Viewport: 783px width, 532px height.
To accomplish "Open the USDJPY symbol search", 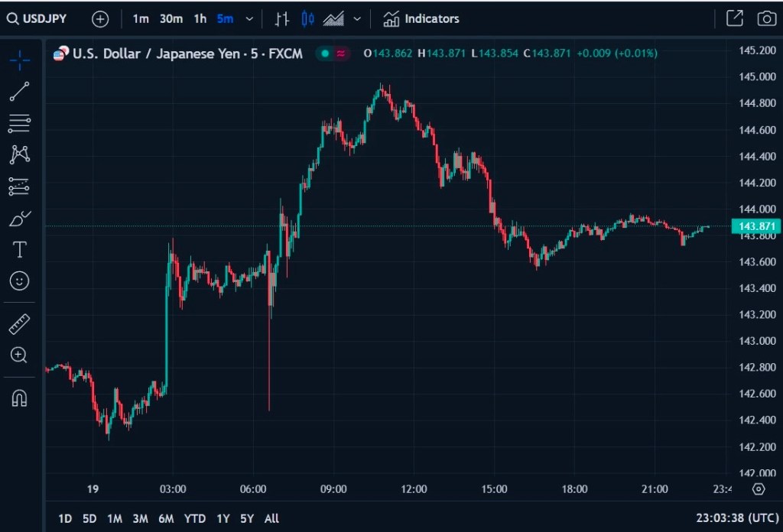I will (37, 18).
